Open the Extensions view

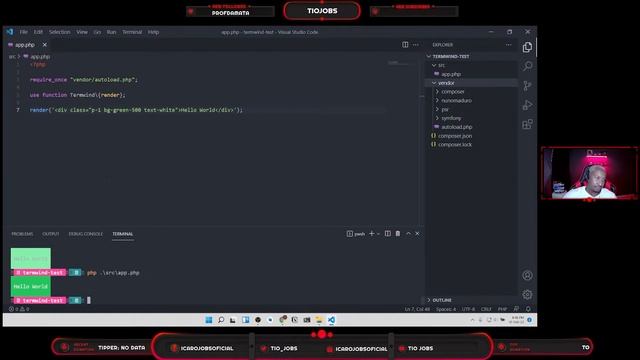click(x=527, y=124)
